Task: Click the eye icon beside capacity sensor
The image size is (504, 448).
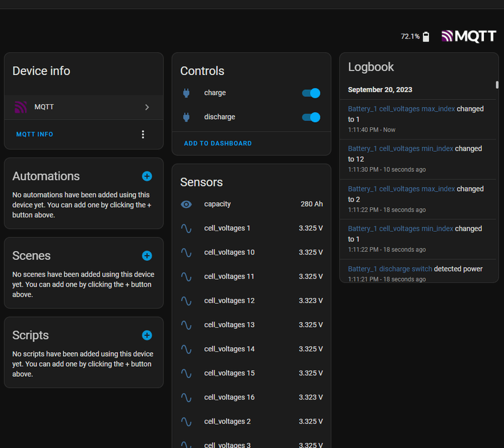Action: click(186, 204)
